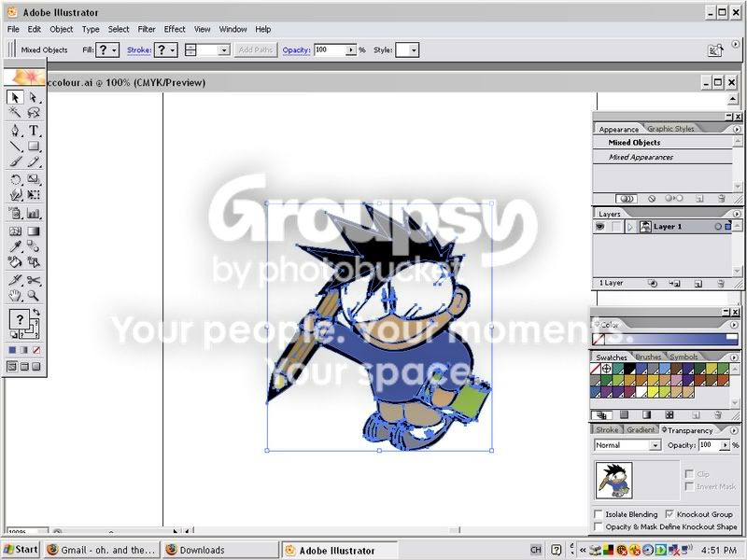Select the Zoom tool

(34, 296)
